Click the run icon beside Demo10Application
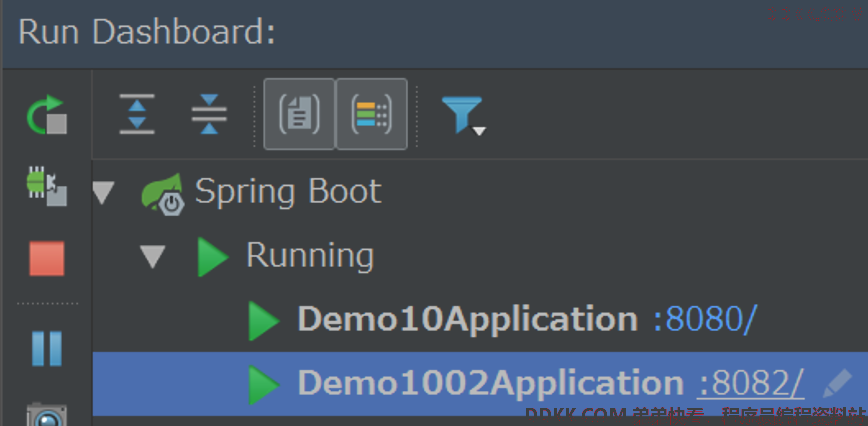 (264, 320)
